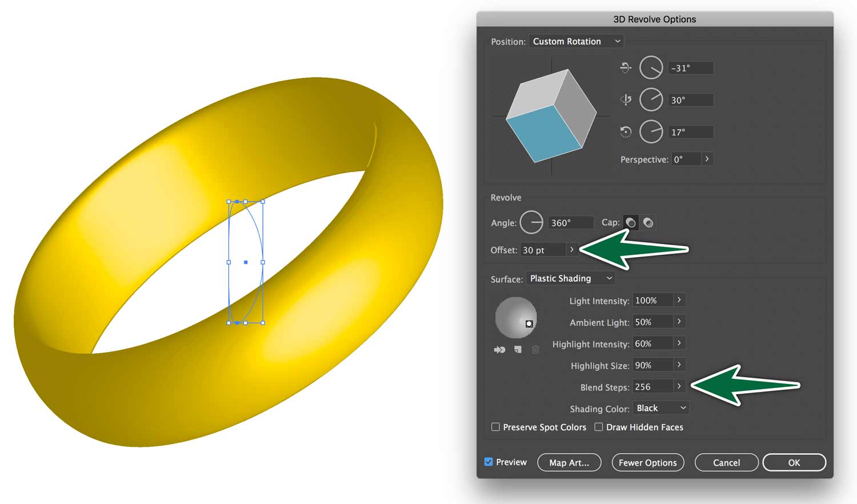Open the Surface Plastic Shading dropdown
Image resolution: width=857 pixels, height=504 pixels.
[570, 278]
